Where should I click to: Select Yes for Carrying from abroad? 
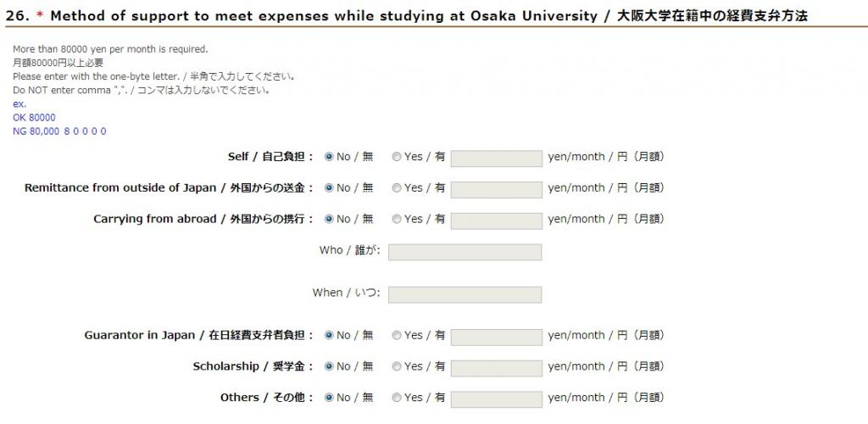pyautogui.click(x=397, y=219)
